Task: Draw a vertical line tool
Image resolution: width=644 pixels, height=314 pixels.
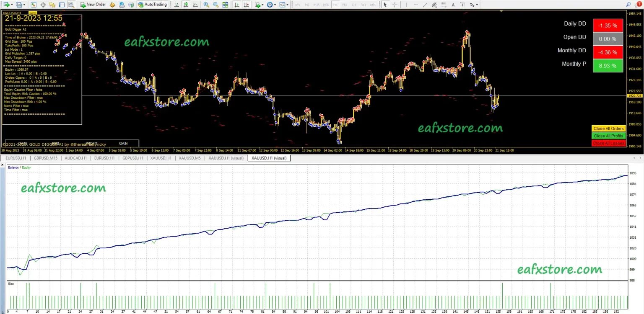Action: (406, 5)
